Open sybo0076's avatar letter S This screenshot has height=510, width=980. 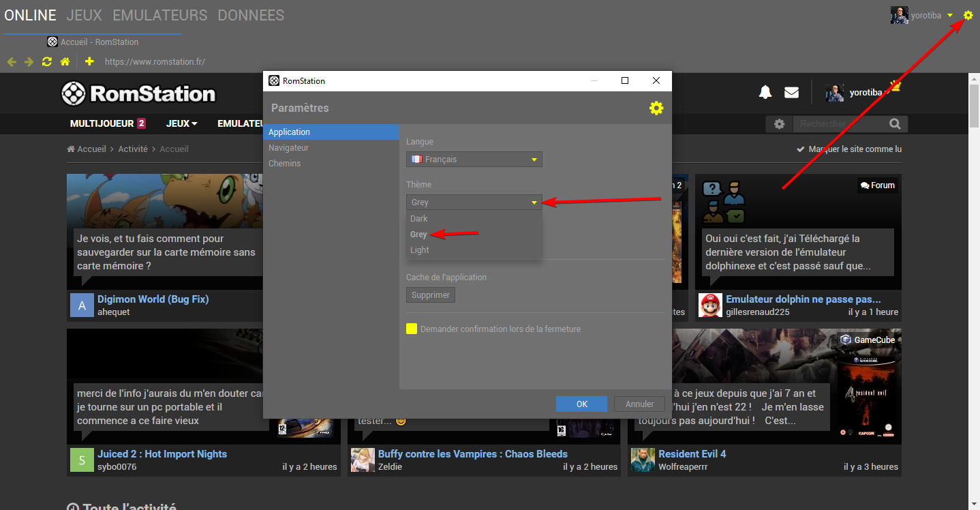pyautogui.click(x=82, y=460)
